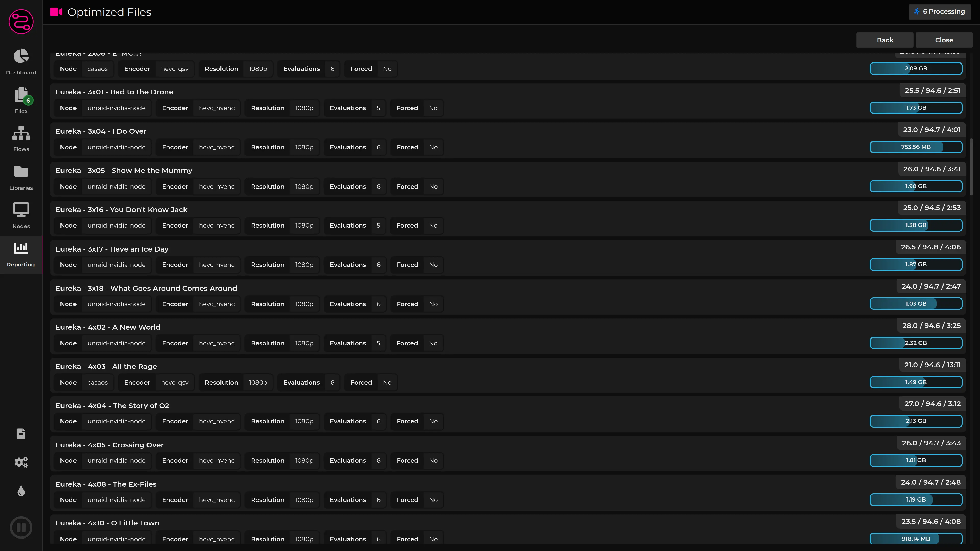This screenshot has width=980, height=551.
Task: Click the 2.32 GB size bar
Action: tap(916, 343)
